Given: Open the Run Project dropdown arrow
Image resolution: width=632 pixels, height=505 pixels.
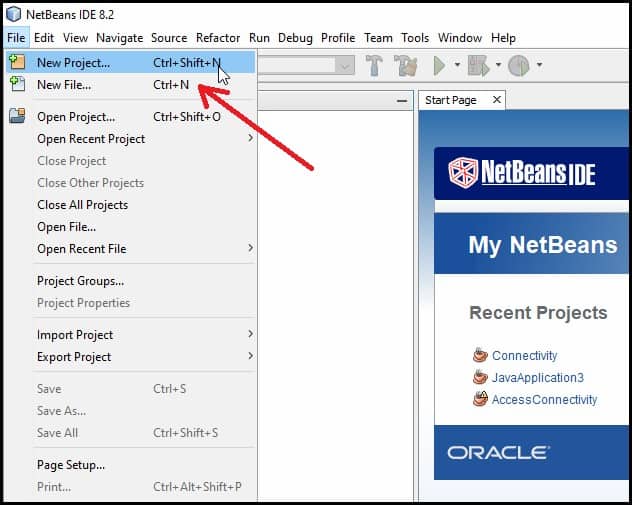Looking at the screenshot, I should (457, 64).
